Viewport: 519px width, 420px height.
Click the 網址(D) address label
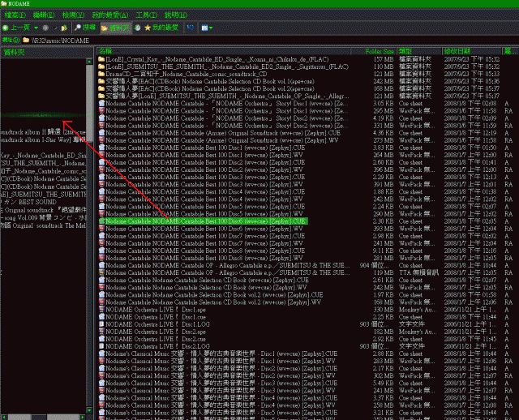(x=11, y=41)
